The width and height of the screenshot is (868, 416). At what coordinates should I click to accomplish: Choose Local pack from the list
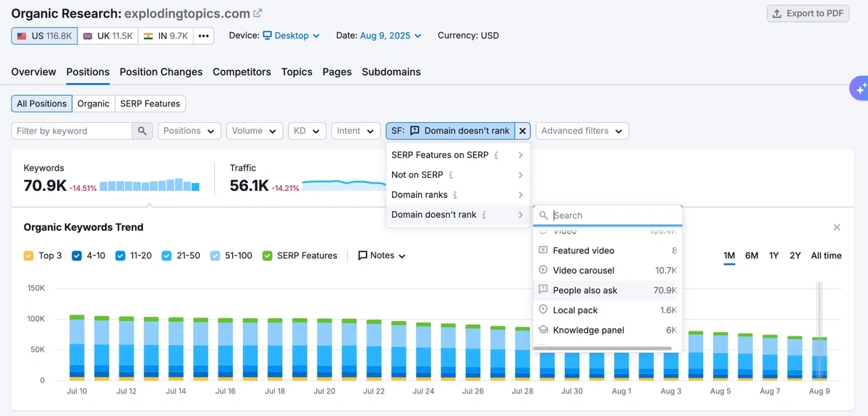(x=608, y=310)
